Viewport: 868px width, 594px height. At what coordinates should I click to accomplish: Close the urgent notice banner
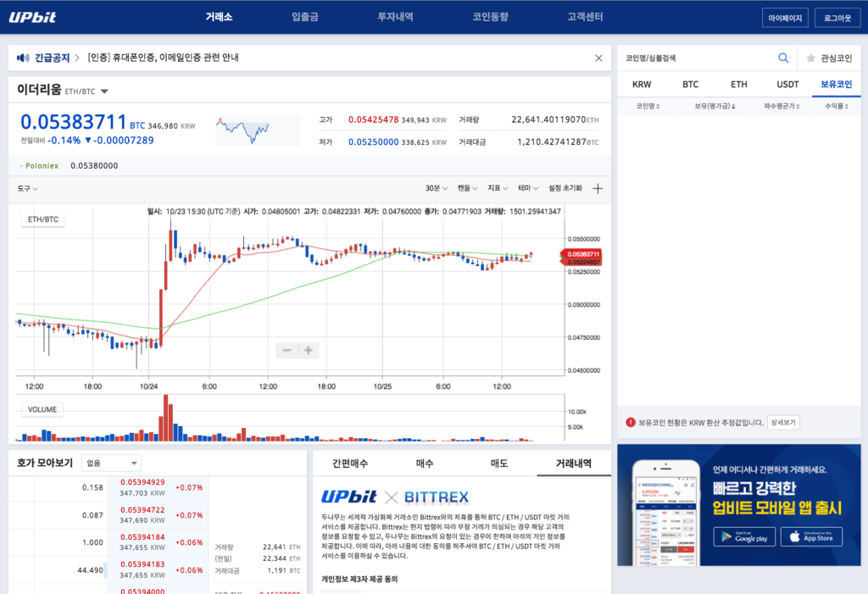pos(598,58)
